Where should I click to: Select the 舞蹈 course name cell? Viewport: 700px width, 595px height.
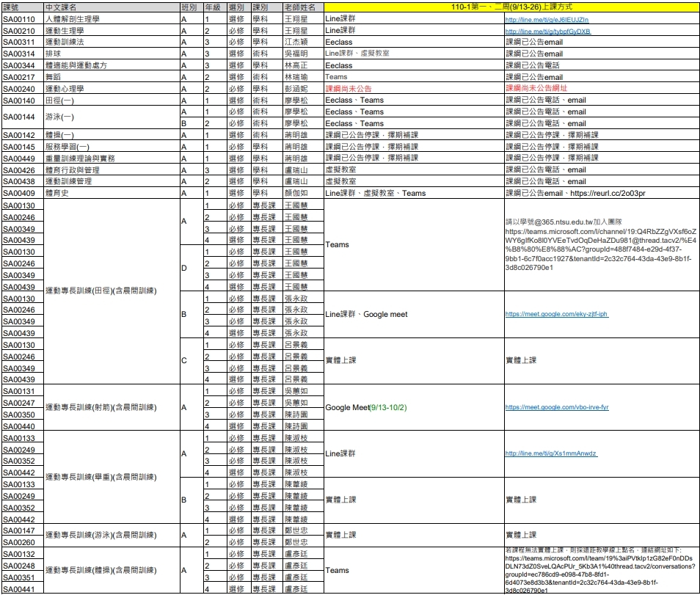tap(112, 77)
